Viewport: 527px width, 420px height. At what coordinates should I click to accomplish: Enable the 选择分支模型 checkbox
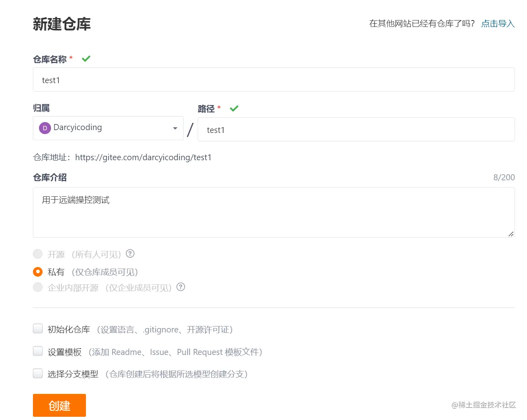(38, 374)
